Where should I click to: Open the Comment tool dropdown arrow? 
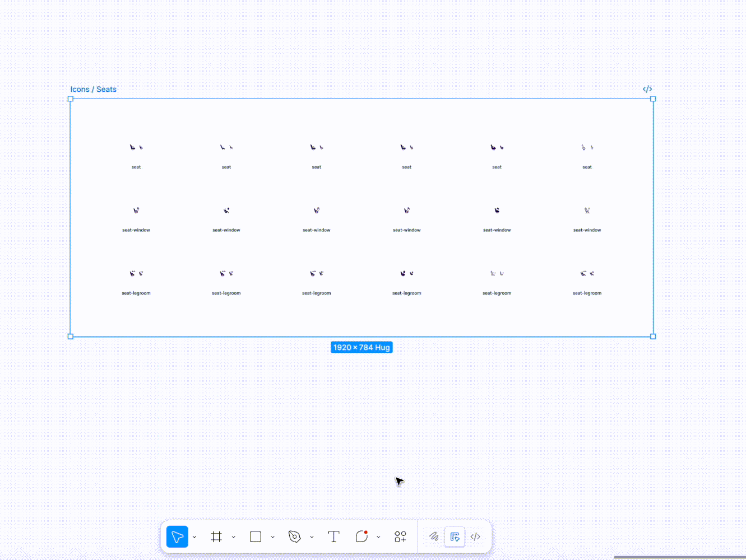coord(378,537)
